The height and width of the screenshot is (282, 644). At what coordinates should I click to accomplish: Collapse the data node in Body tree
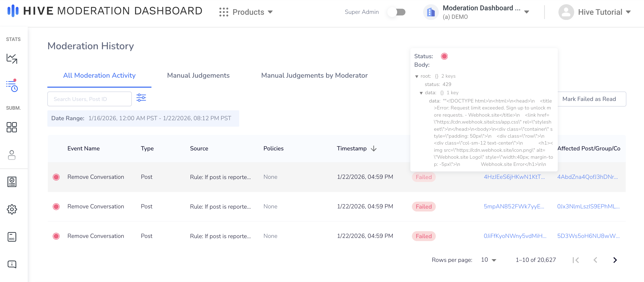pos(421,93)
